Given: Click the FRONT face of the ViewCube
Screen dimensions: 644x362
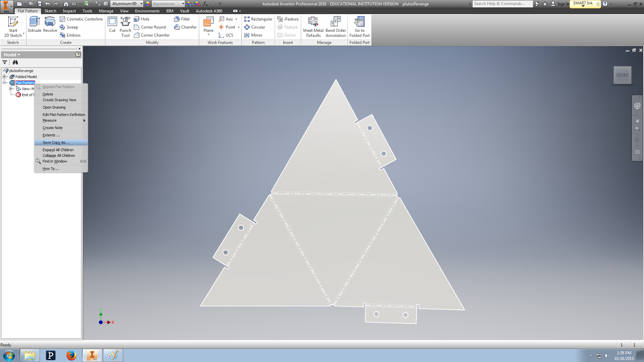Looking at the screenshot, I should tap(622, 75).
